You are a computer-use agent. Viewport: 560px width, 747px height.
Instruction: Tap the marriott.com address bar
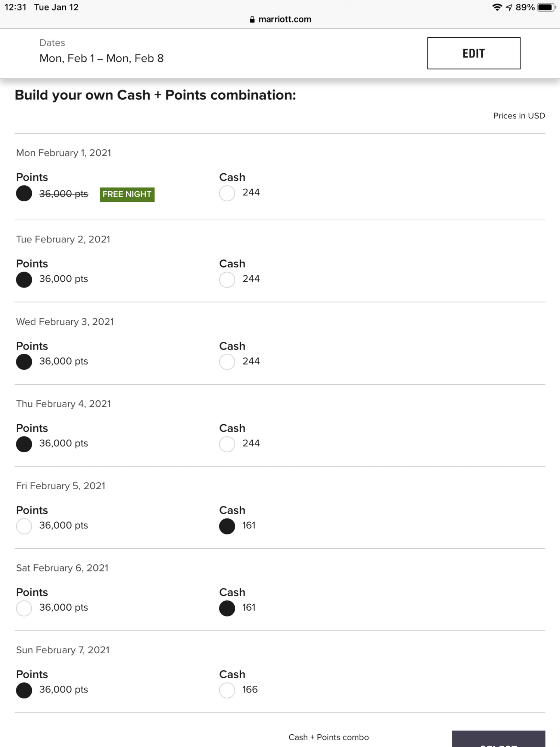[x=280, y=19]
